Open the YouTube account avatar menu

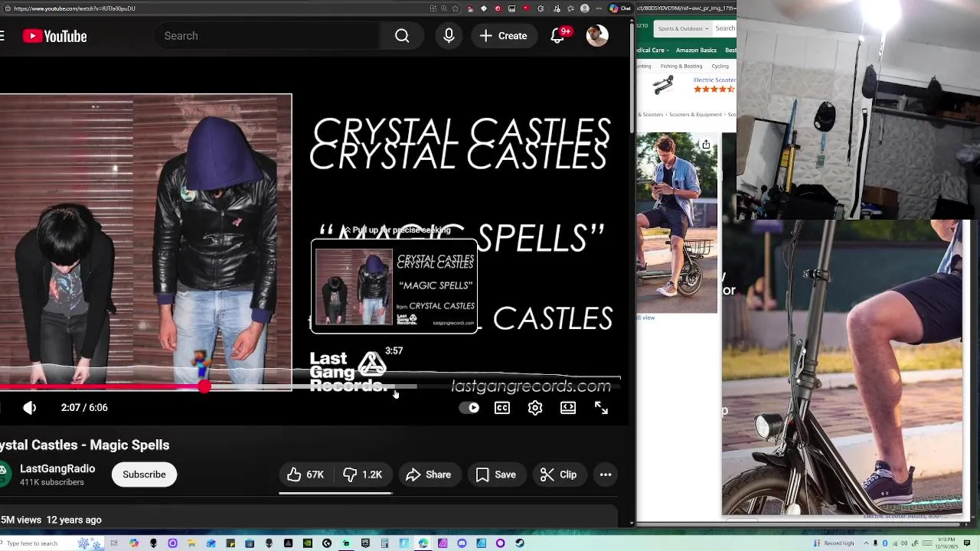597,36
